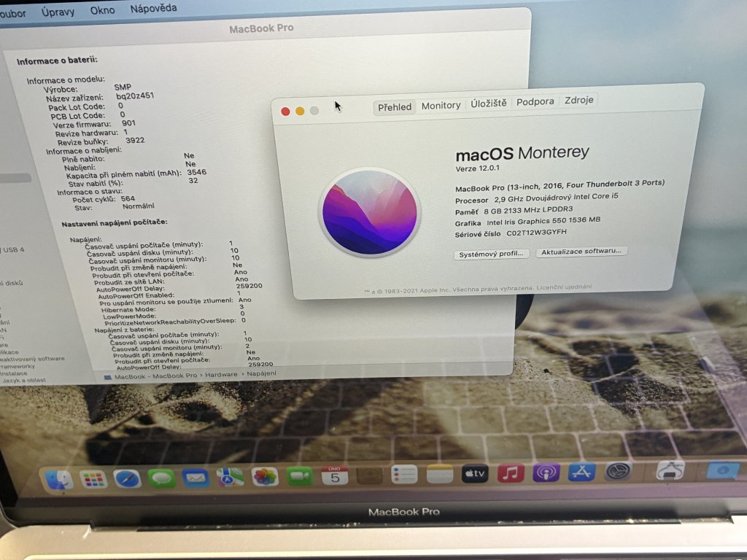Click the Hibernate Mode row
This screenshot has width=747, height=560.
click(x=172, y=308)
